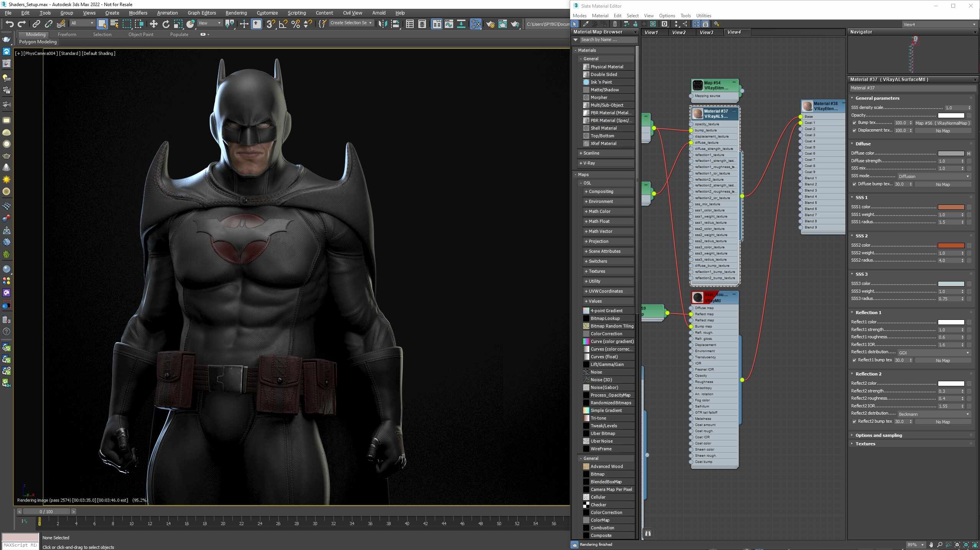Image resolution: width=980 pixels, height=550 pixels.
Task: Disable the Bump tex checkbox
Action: pos(854,123)
